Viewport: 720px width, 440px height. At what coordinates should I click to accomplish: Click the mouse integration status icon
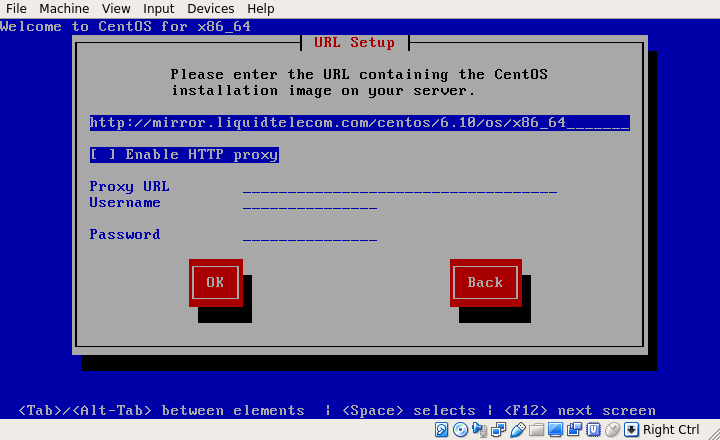pyautogui.click(x=612, y=430)
